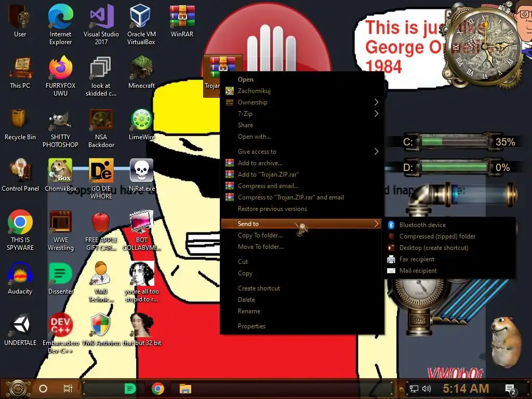Open the User folder desktop icon
Screen dimensions: 532x399
point(20,21)
